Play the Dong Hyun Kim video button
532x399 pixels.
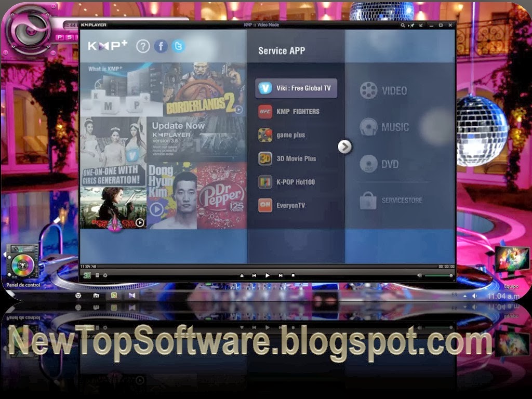[x=156, y=209]
